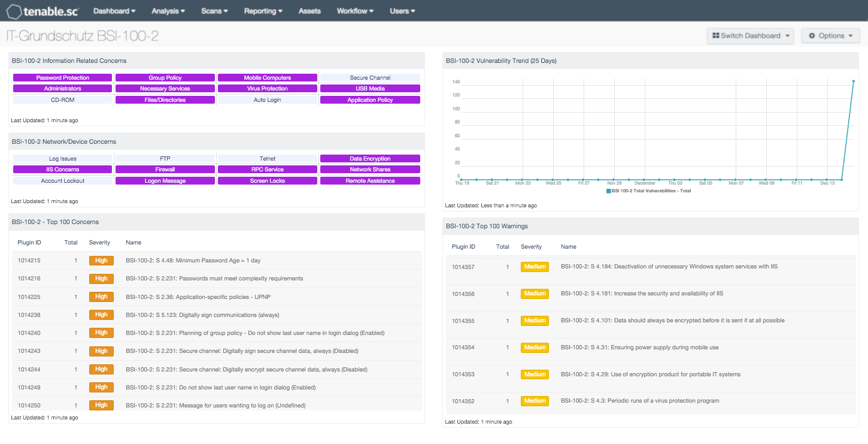Open the USB Media indicator
This screenshot has width=868, height=444.
(x=370, y=89)
